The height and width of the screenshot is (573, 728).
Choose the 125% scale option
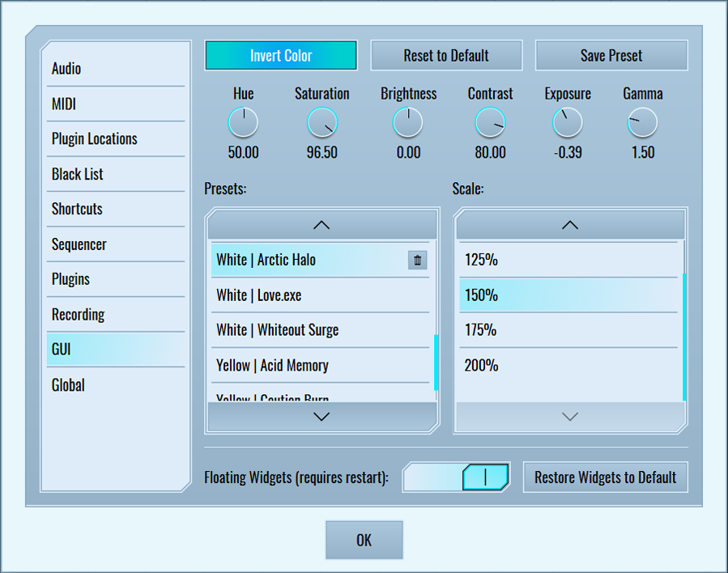coord(568,260)
